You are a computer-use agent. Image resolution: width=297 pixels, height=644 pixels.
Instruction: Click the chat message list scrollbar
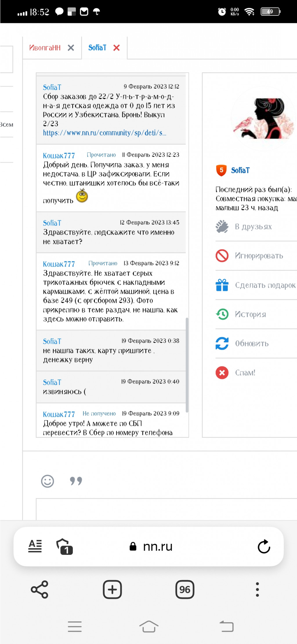click(x=187, y=365)
